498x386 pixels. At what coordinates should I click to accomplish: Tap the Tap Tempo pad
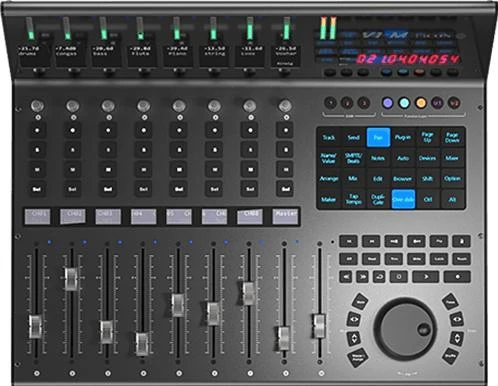pos(353,199)
